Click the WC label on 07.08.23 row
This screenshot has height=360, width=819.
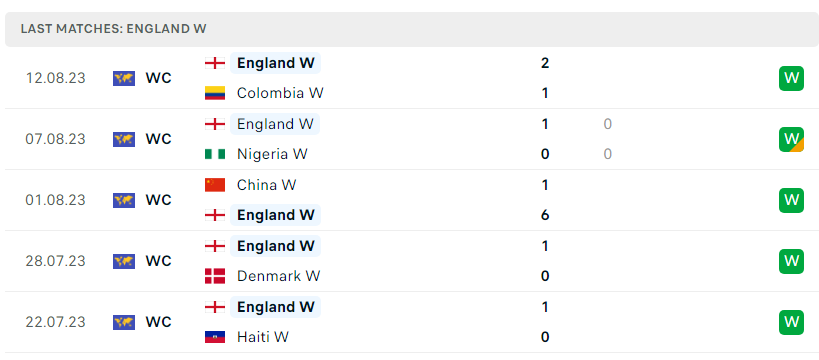pyautogui.click(x=158, y=140)
